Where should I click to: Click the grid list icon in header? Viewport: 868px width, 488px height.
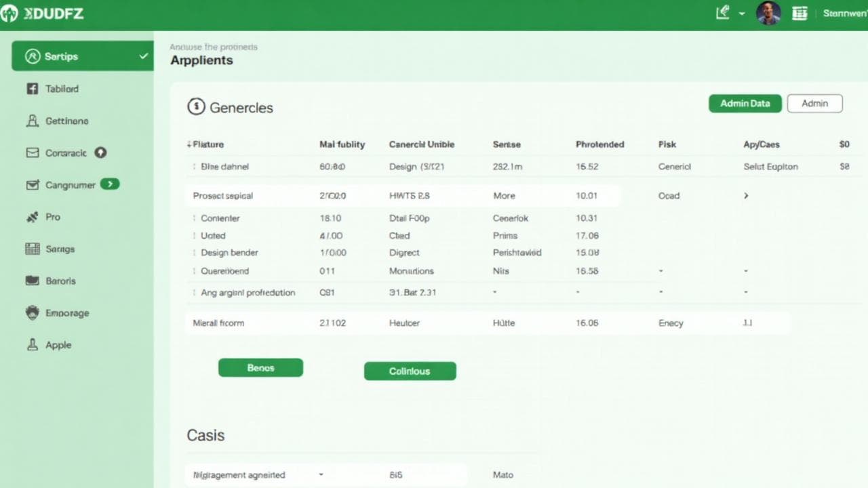coord(800,14)
